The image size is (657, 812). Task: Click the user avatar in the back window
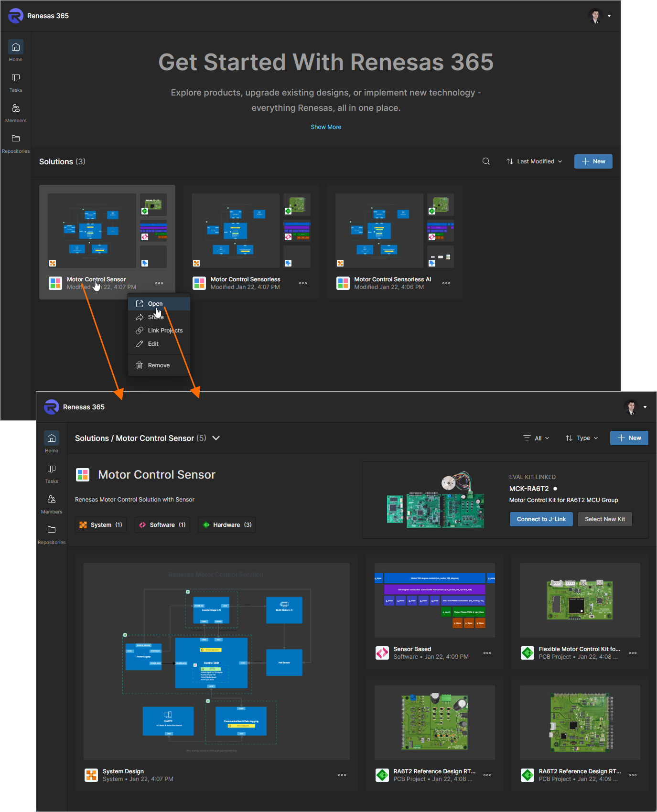pos(595,16)
